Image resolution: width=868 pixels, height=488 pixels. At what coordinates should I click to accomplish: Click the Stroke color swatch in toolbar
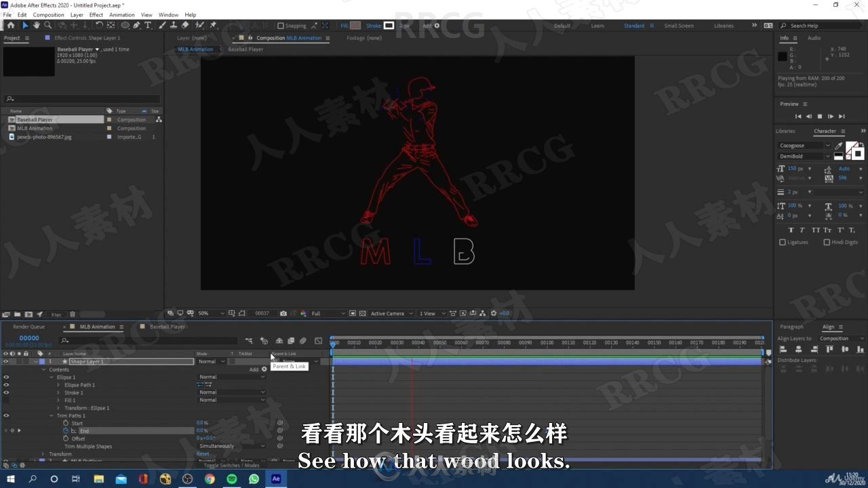point(389,26)
